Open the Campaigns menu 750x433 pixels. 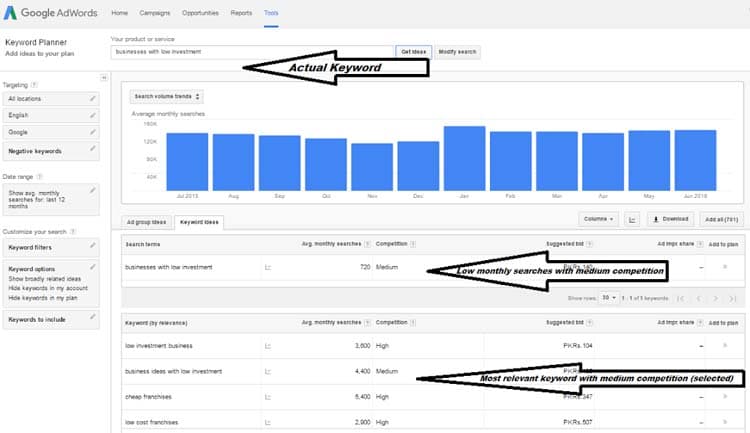[154, 13]
